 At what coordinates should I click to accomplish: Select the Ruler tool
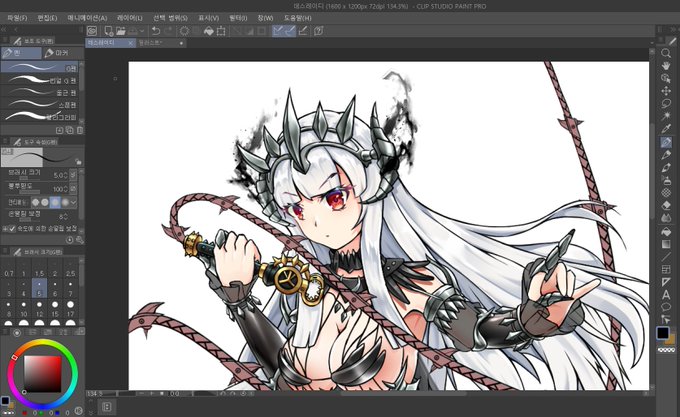[x=666, y=282]
